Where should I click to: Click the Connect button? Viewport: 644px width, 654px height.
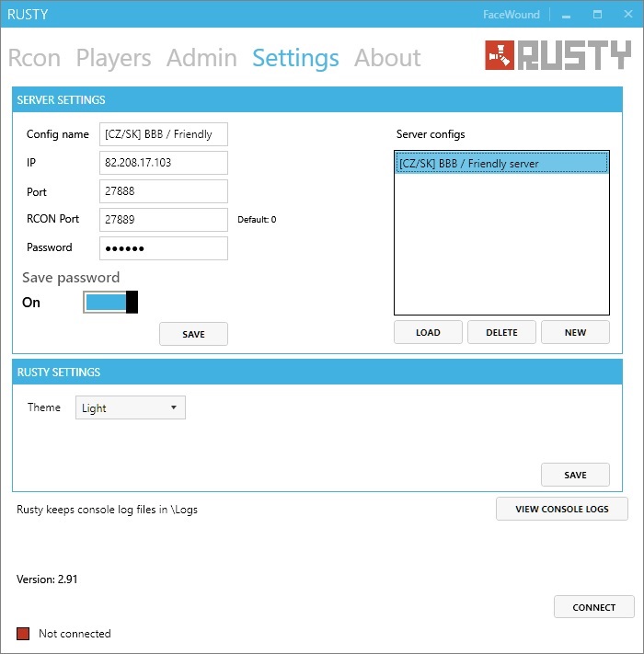(594, 607)
